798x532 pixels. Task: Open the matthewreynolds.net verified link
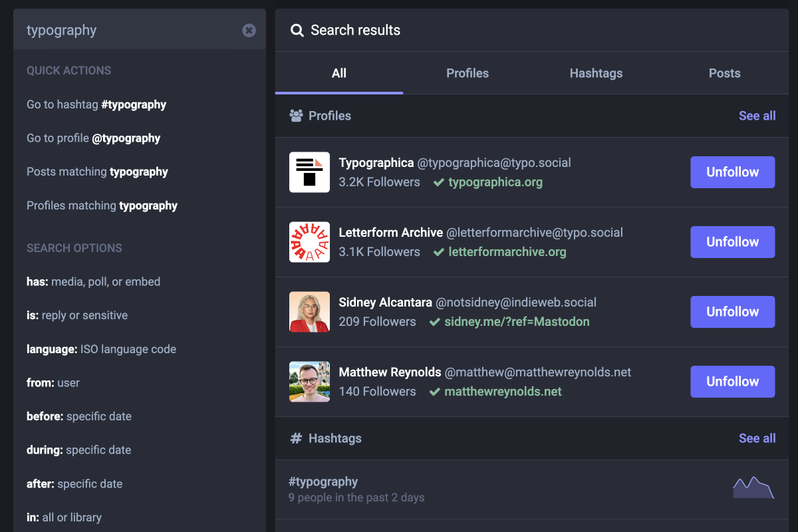[x=503, y=392]
